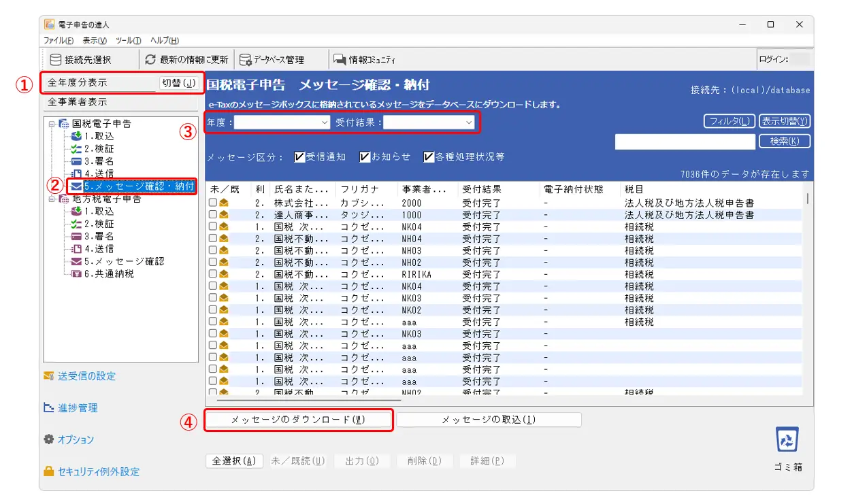Click the メッセージのダウンロード button
This screenshot has width=852, height=504.
click(x=299, y=420)
